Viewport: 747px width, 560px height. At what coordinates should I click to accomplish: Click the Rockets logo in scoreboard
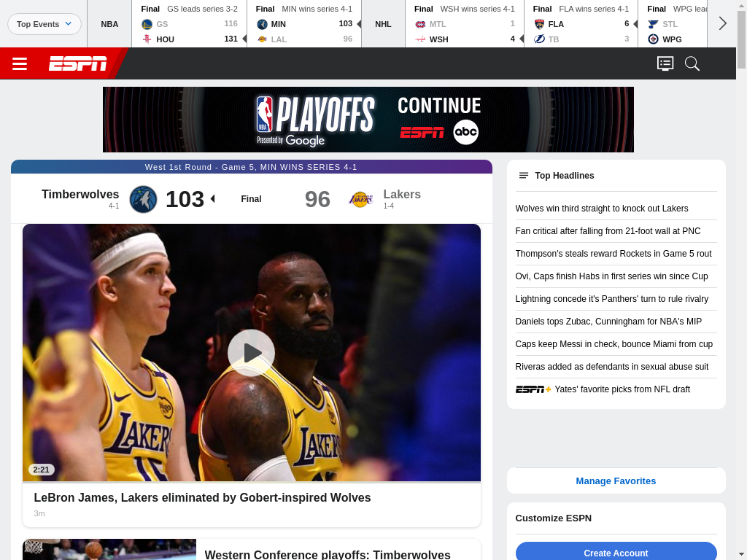click(x=147, y=39)
